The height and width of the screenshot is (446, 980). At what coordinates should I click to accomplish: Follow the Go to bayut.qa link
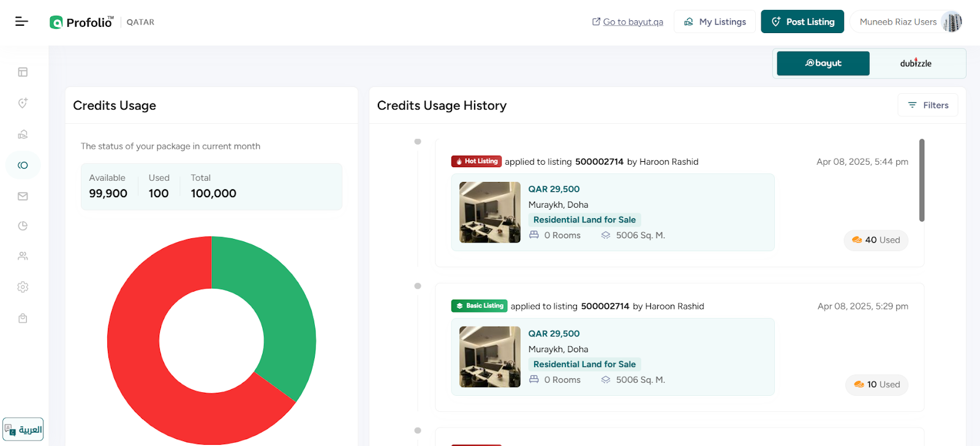[x=627, y=22]
